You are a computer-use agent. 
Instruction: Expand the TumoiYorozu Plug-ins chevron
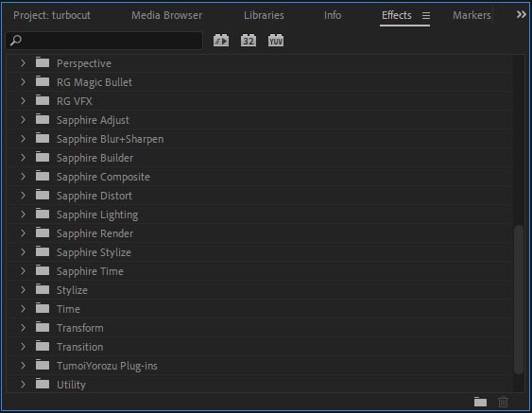point(23,366)
